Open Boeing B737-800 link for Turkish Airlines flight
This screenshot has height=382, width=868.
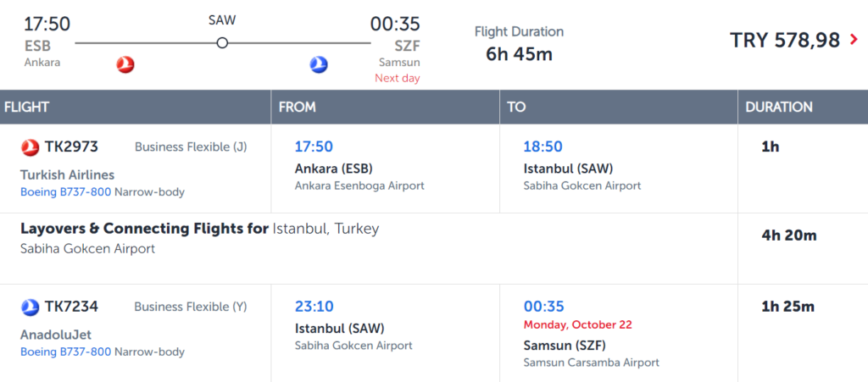point(66,192)
